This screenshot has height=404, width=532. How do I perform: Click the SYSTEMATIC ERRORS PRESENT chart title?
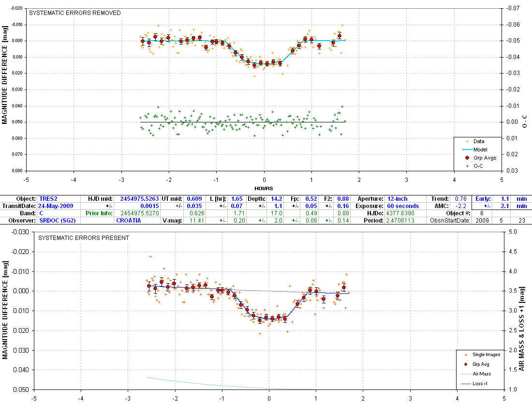84,238
